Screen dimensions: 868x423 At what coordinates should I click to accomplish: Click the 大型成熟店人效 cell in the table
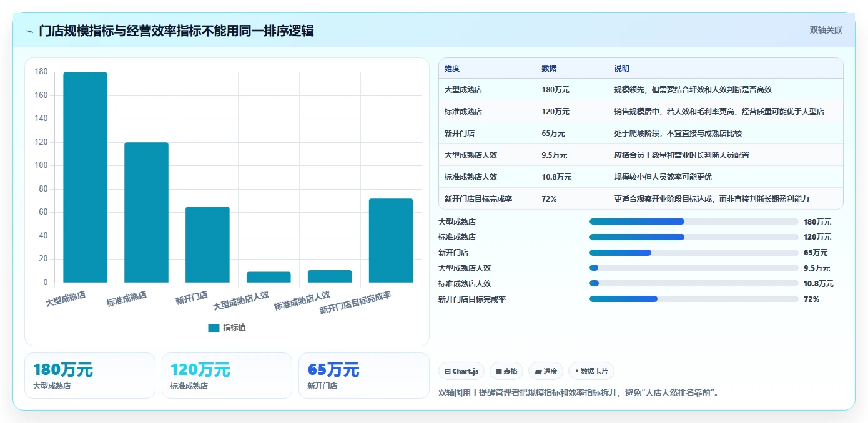click(x=471, y=155)
